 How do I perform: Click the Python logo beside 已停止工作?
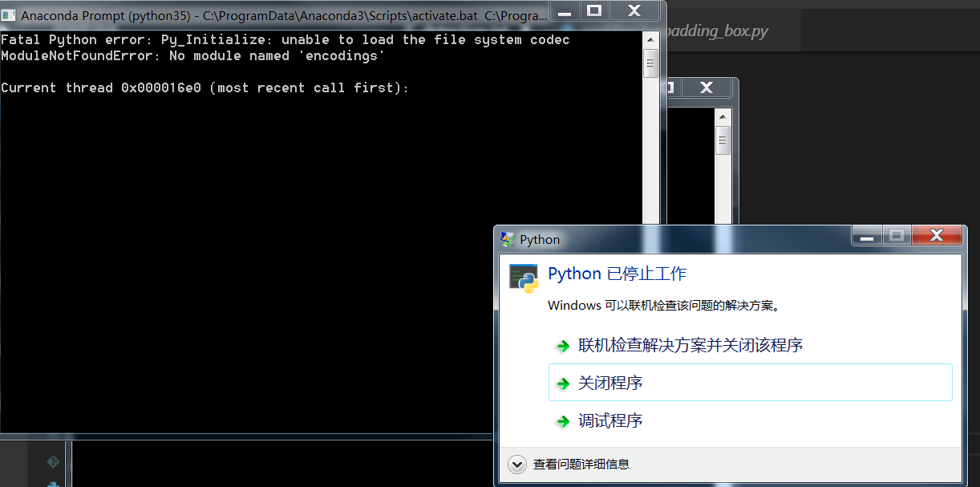click(523, 277)
